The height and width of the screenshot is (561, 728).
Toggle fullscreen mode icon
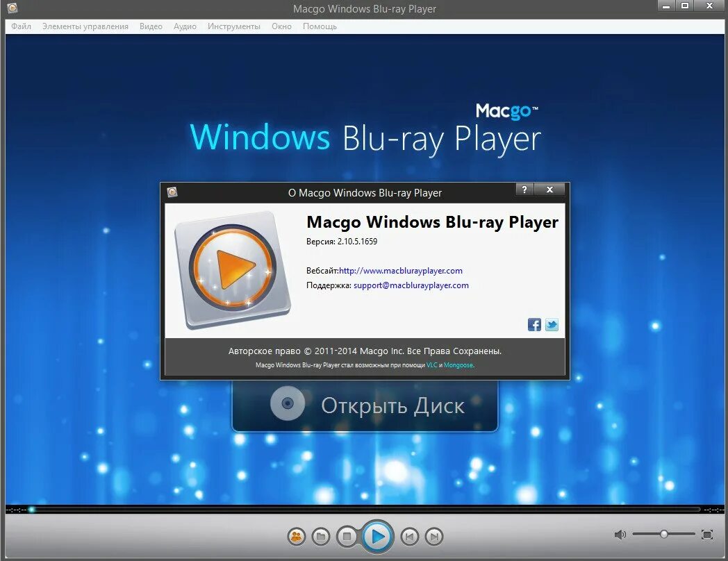coord(707,535)
